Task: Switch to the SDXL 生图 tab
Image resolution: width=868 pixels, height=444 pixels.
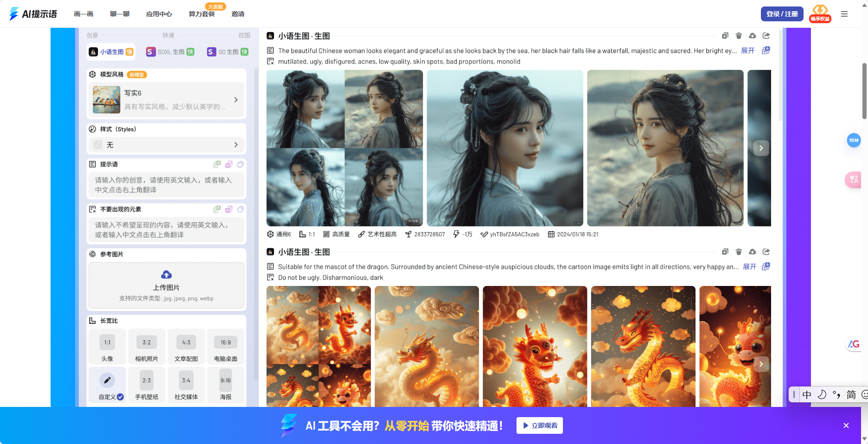Action: click(x=170, y=52)
